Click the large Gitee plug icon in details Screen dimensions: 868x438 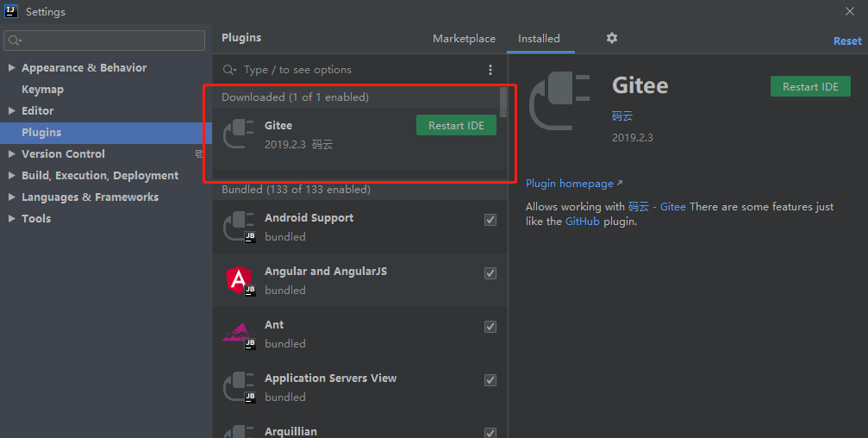pyautogui.click(x=559, y=101)
